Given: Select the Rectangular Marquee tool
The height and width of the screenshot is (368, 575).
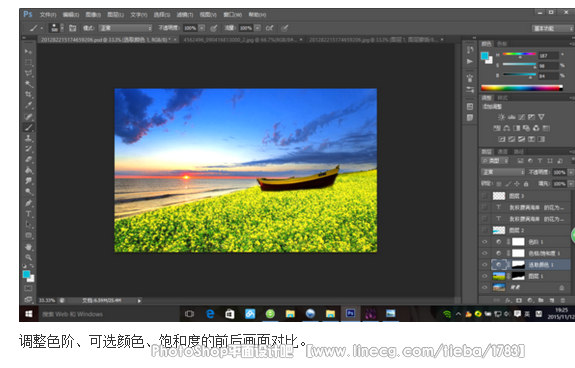Looking at the screenshot, I should [x=28, y=62].
